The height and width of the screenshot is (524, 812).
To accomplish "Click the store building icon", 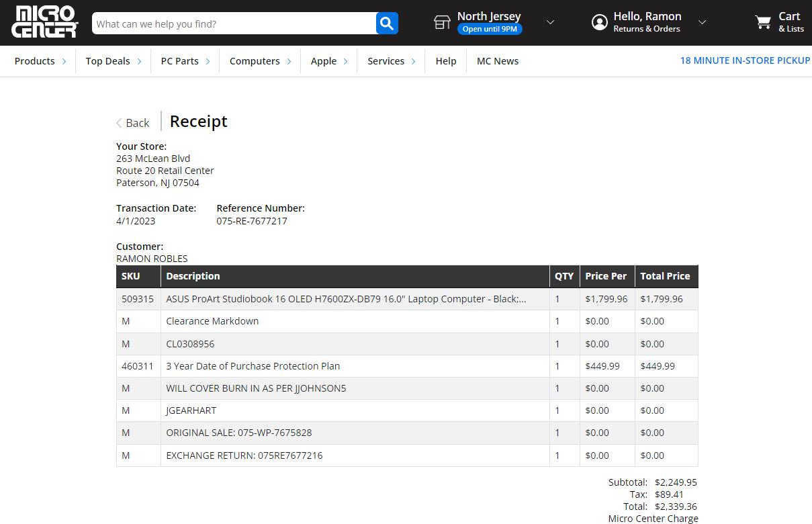I will click(442, 22).
